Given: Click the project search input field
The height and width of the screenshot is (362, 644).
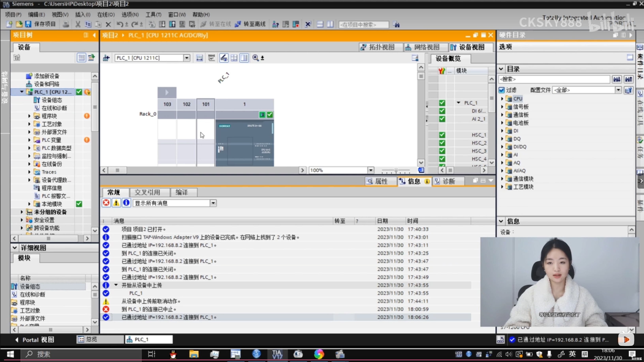Looking at the screenshot, I should (363, 25).
